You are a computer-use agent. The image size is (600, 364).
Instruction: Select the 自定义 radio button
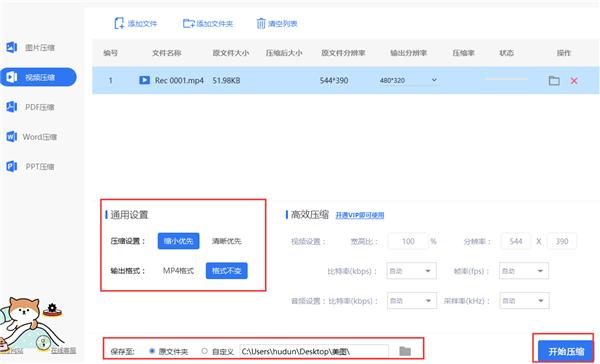click(204, 351)
